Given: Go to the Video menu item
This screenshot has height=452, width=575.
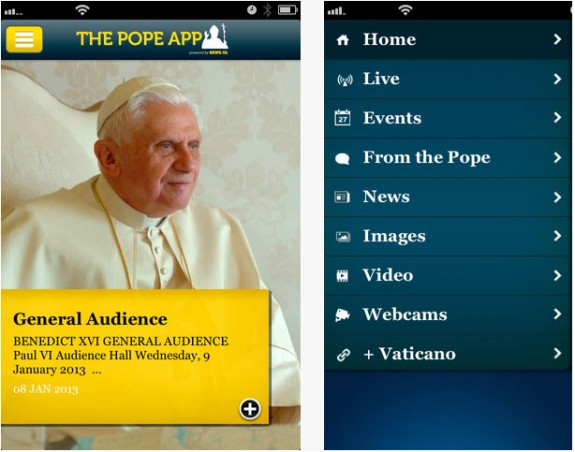Looking at the screenshot, I should pos(447,276).
